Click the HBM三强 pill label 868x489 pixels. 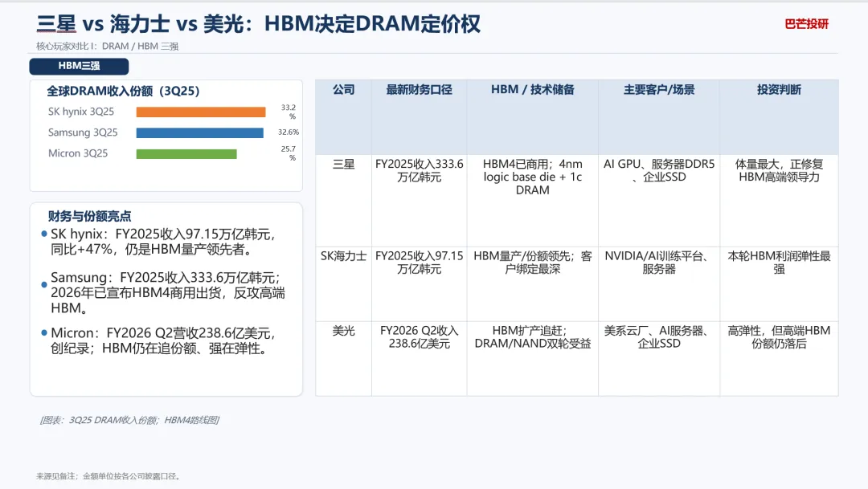pyautogui.click(x=79, y=66)
